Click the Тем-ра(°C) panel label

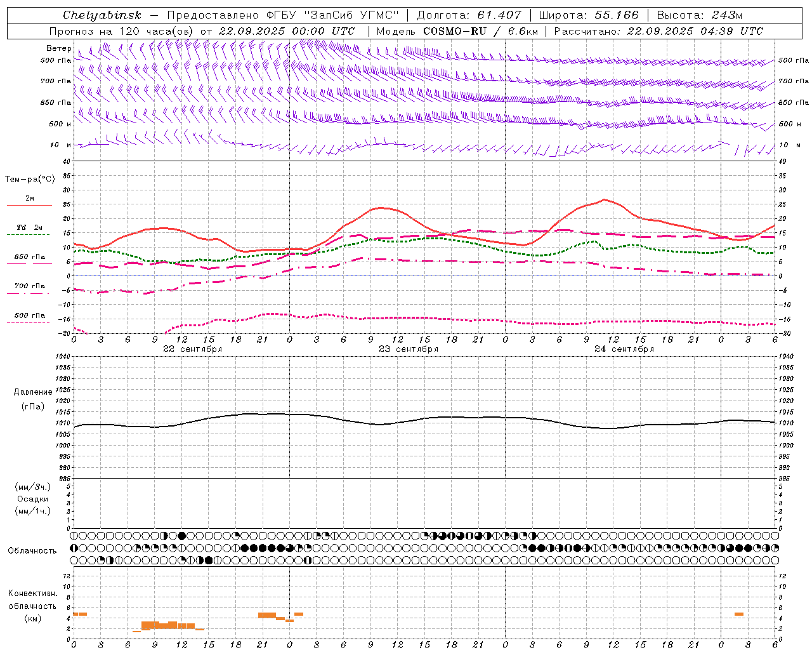(x=30, y=180)
